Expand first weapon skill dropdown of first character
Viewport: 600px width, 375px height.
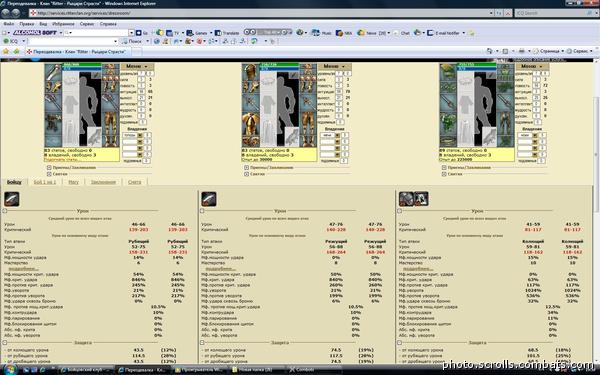pyautogui.click(x=133, y=135)
